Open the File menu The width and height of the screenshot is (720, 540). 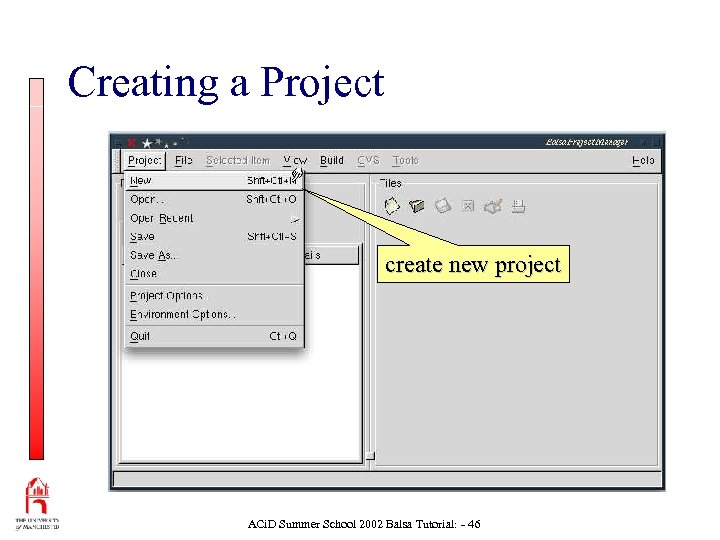click(184, 160)
